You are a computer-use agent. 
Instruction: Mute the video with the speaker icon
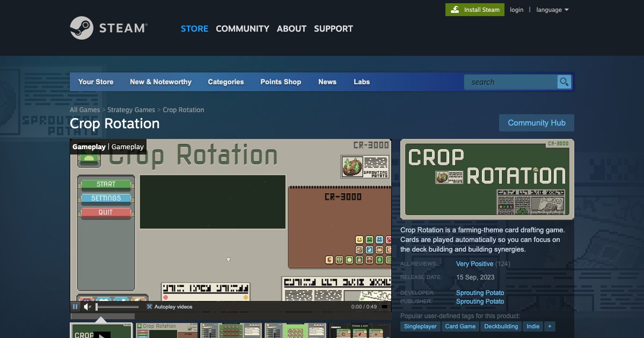pyautogui.click(x=86, y=306)
